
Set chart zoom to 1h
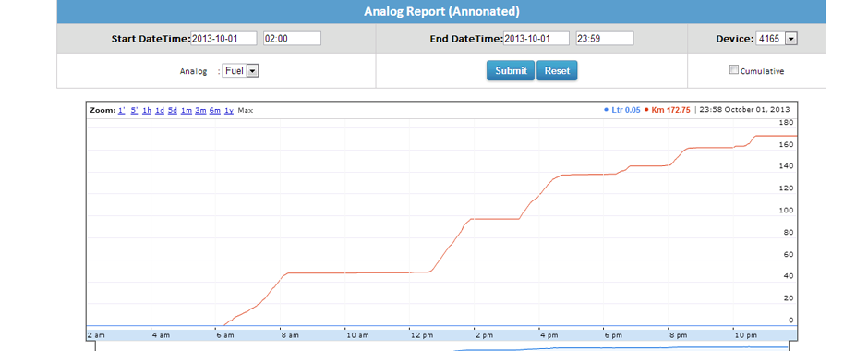tap(147, 110)
